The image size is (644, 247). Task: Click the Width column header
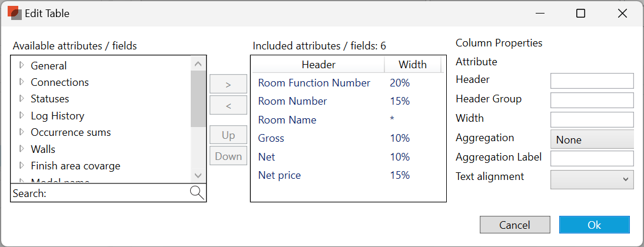pos(412,65)
